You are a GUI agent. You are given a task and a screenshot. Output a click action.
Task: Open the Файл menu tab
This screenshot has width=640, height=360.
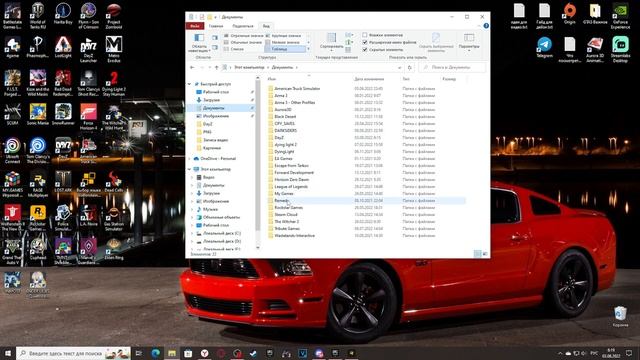click(195, 26)
